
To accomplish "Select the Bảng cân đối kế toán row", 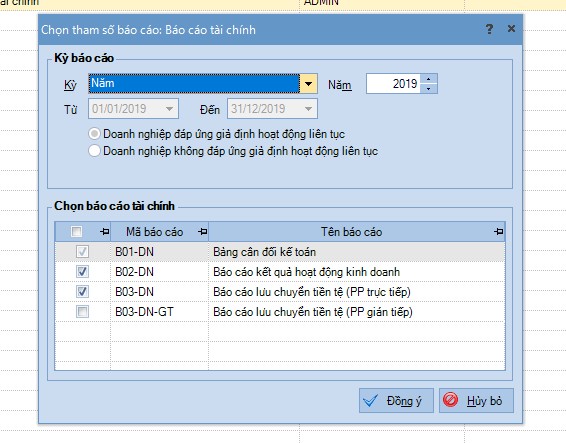I will click(x=280, y=252).
